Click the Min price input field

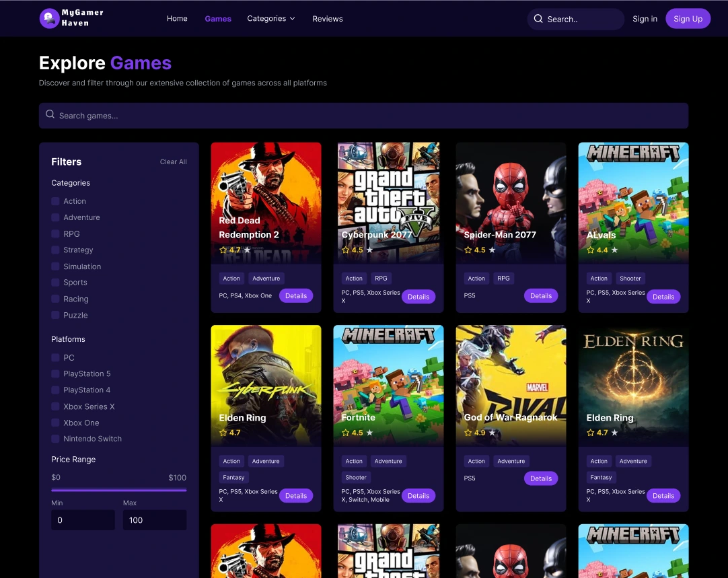pos(83,520)
